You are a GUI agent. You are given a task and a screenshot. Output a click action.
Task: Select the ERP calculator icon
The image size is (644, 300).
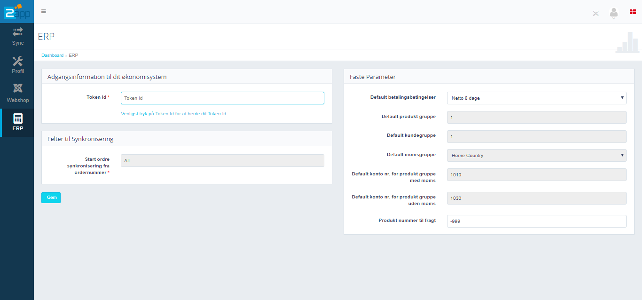[18, 118]
